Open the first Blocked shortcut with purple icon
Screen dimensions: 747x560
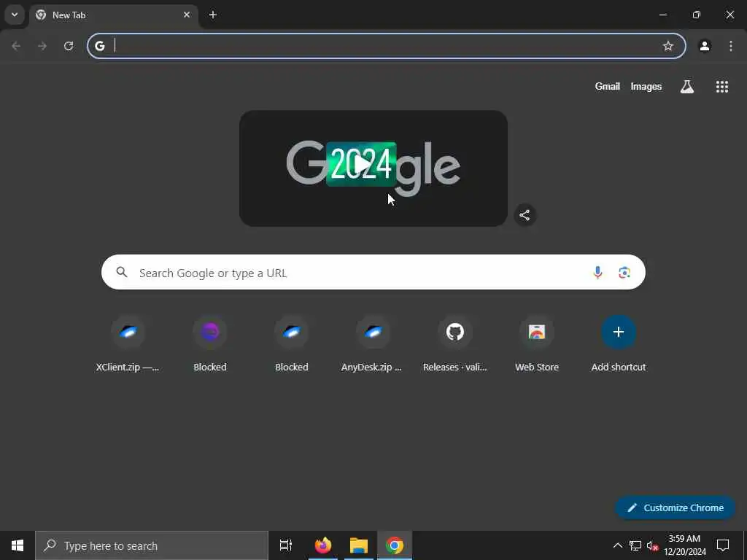tap(210, 344)
